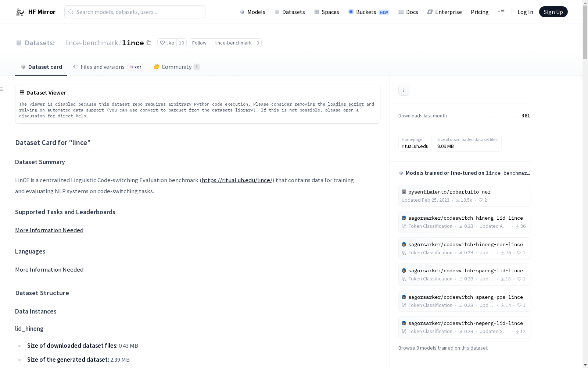The width and height of the screenshot is (588, 368).
Task: Click the sagorsarker nepeng-lid-lince avatar icon
Action: point(404,323)
